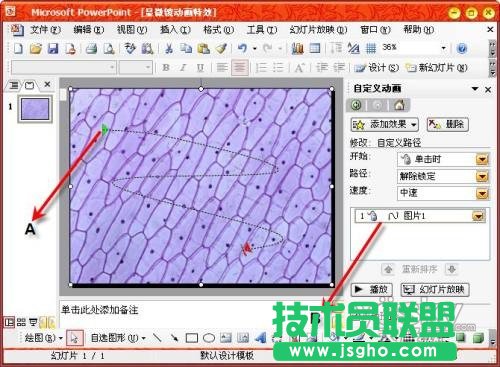This screenshot has height=367, width=500.
Task: Insert WordArt from Drawing toolbar
Action: coord(261,338)
